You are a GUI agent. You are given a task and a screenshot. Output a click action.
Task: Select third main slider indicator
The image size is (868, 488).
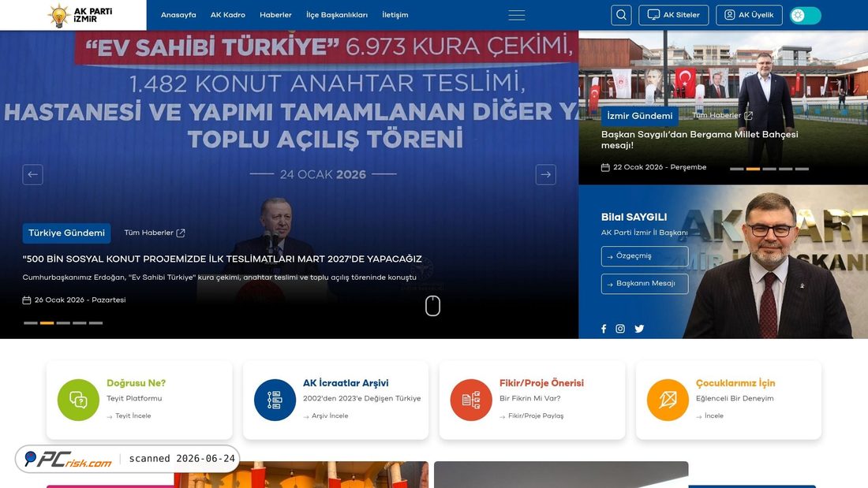coord(63,322)
